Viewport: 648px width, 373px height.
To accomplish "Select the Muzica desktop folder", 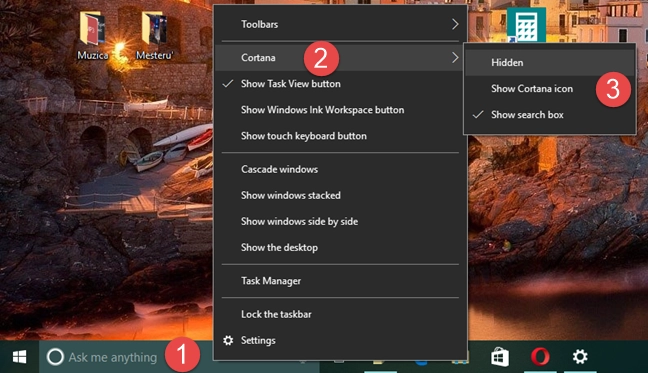I will pos(93,36).
